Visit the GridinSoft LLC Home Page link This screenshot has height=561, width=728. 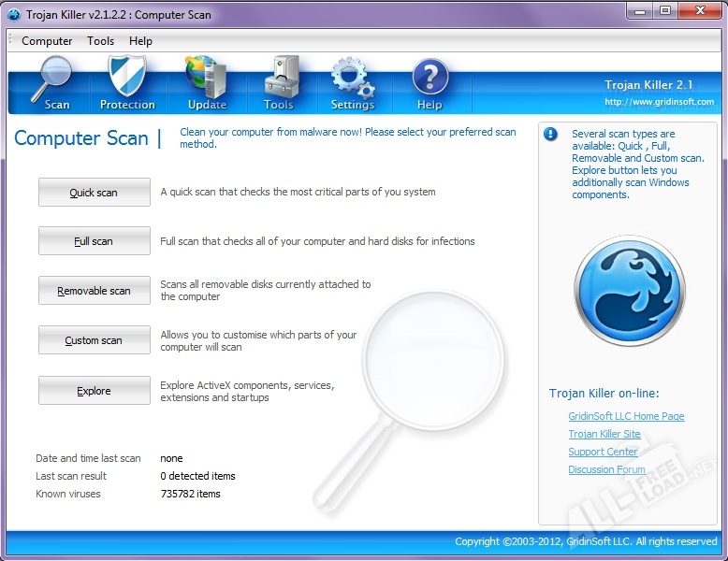tap(626, 417)
